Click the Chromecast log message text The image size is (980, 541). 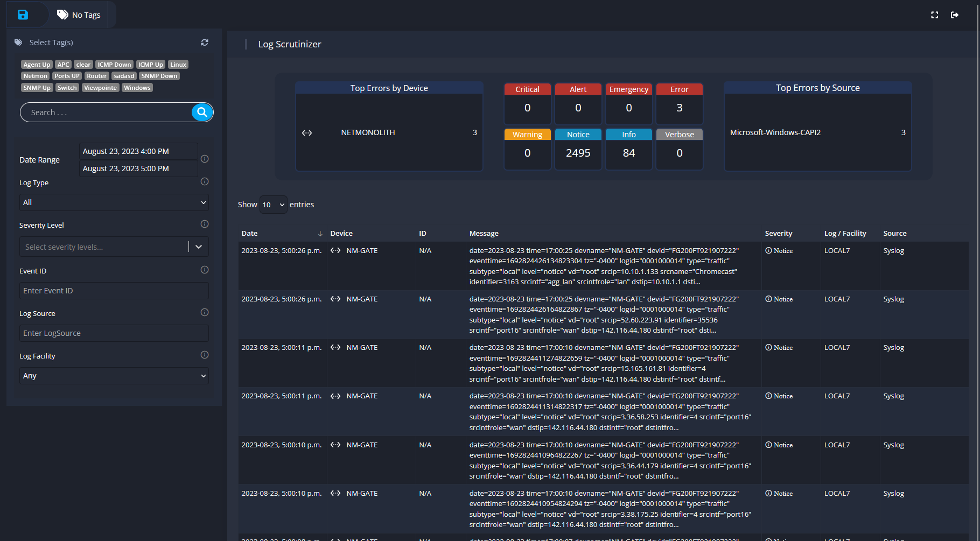[604, 266]
